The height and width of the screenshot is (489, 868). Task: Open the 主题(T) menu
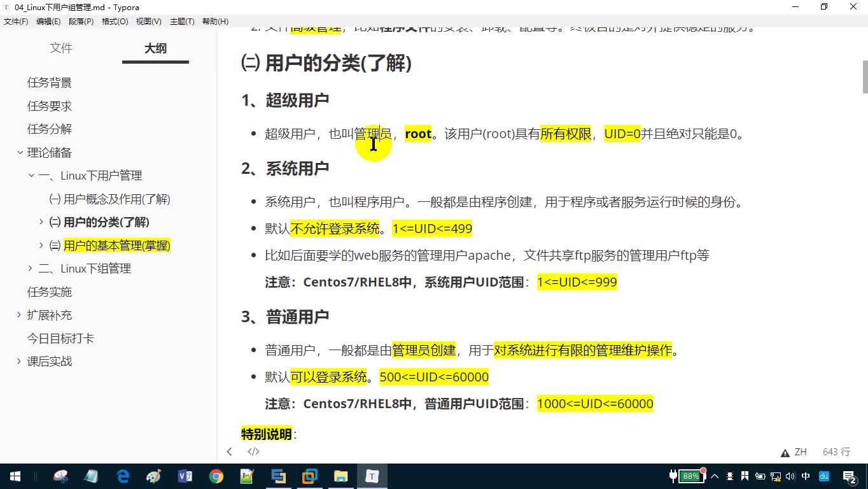[x=182, y=21]
